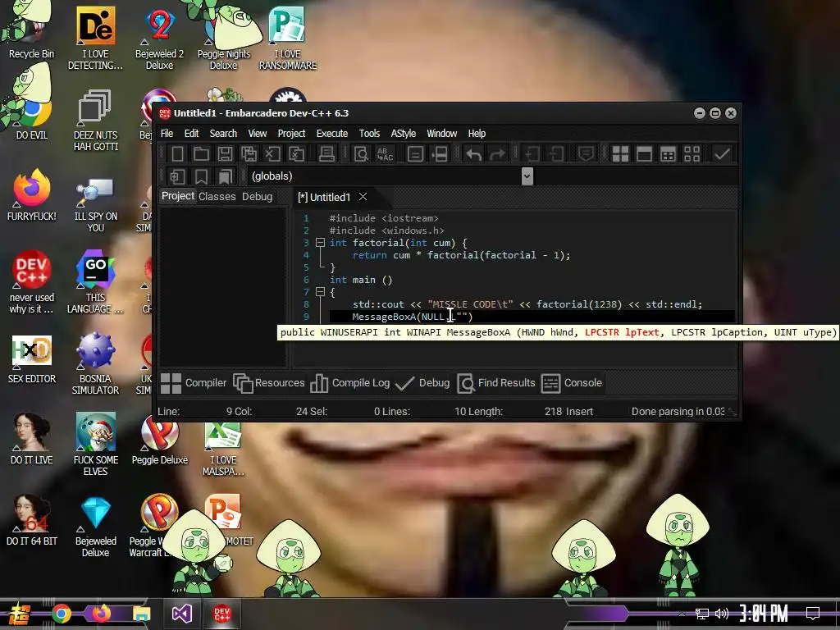Undo the last edit with arrow icon
Viewport: 840px width, 630px height.
tap(473, 154)
